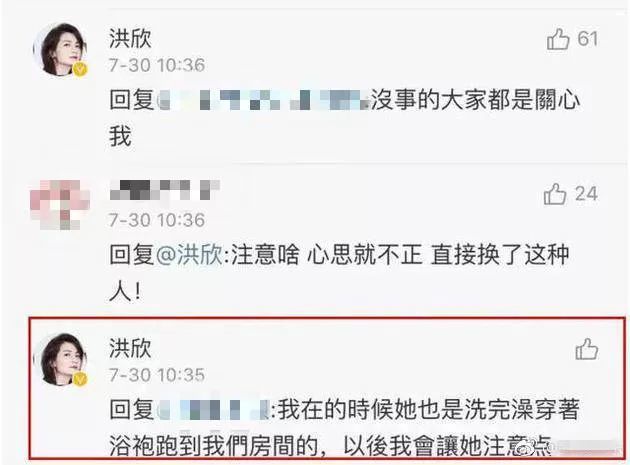Click verified badge on bottom 洪欣 avatar

point(80,379)
